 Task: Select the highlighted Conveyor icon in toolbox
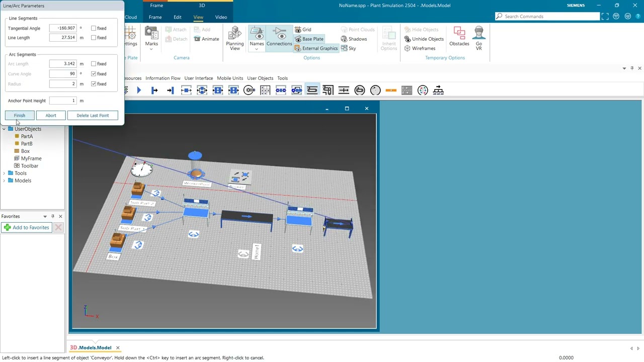coord(312,90)
